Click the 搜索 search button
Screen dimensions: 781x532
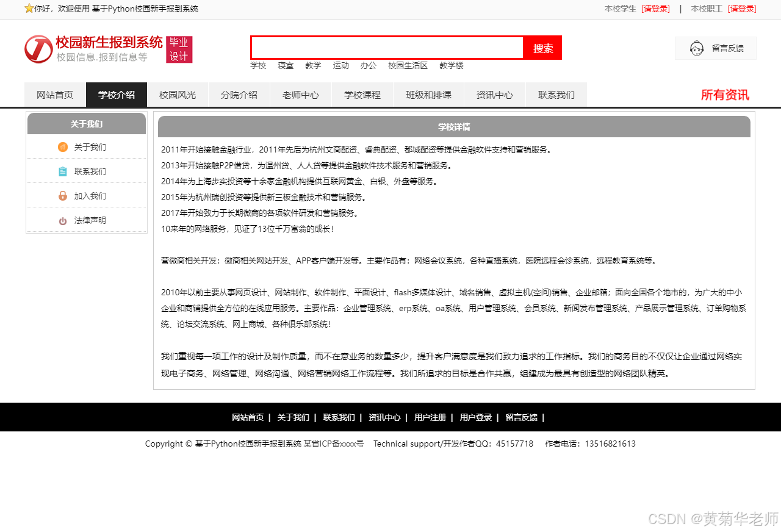point(542,48)
